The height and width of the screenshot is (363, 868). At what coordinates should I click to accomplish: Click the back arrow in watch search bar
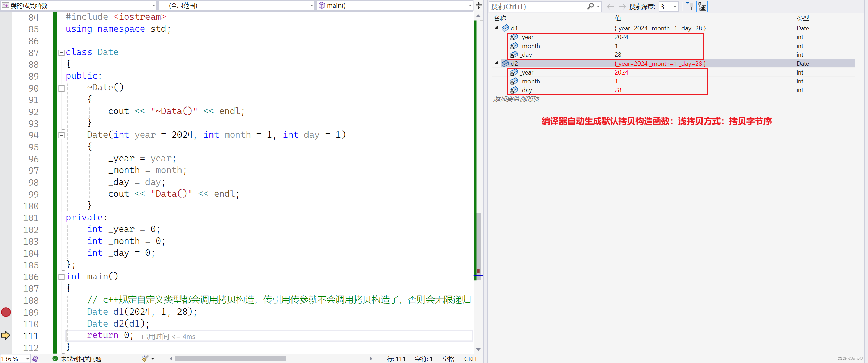coord(610,6)
